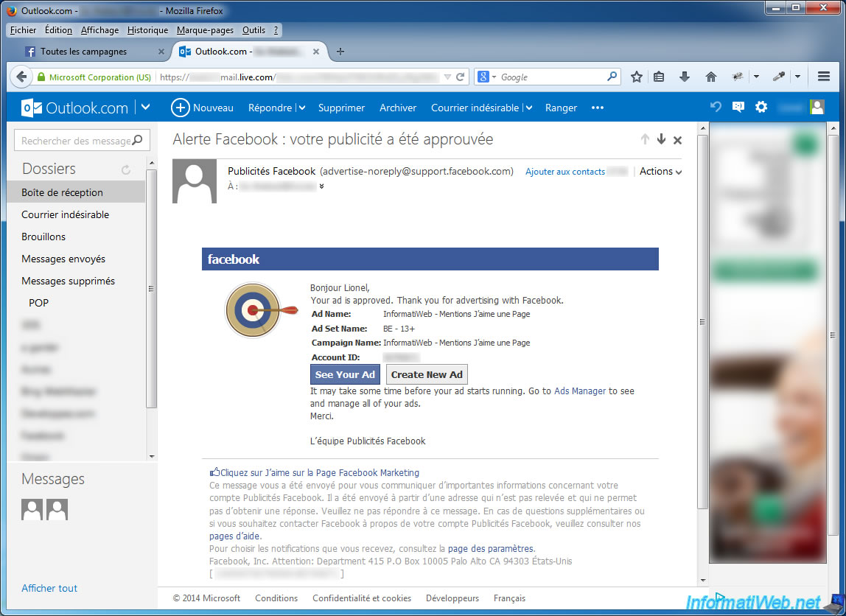Open Brouillons folder
Viewport: 846px width, 616px height.
pos(43,237)
